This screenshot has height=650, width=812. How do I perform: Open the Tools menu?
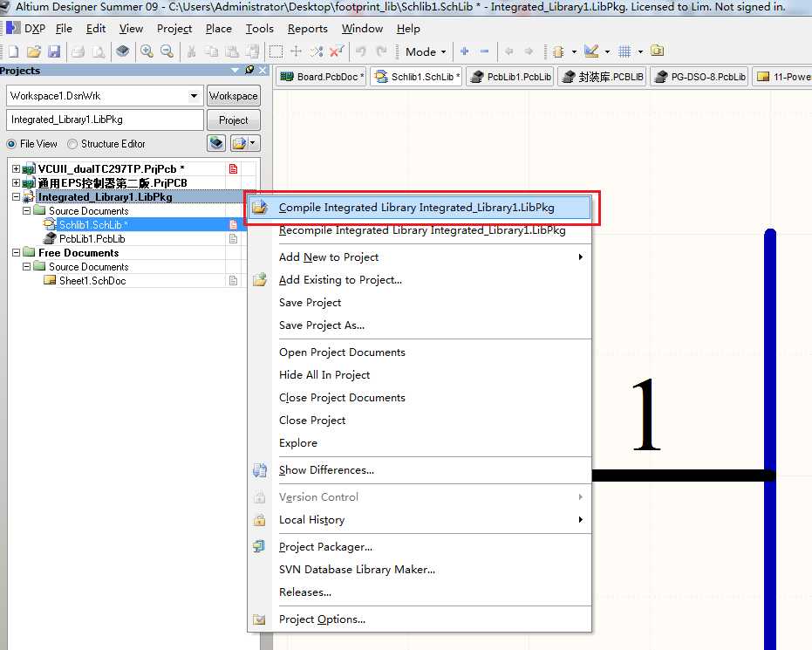click(x=259, y=29)
